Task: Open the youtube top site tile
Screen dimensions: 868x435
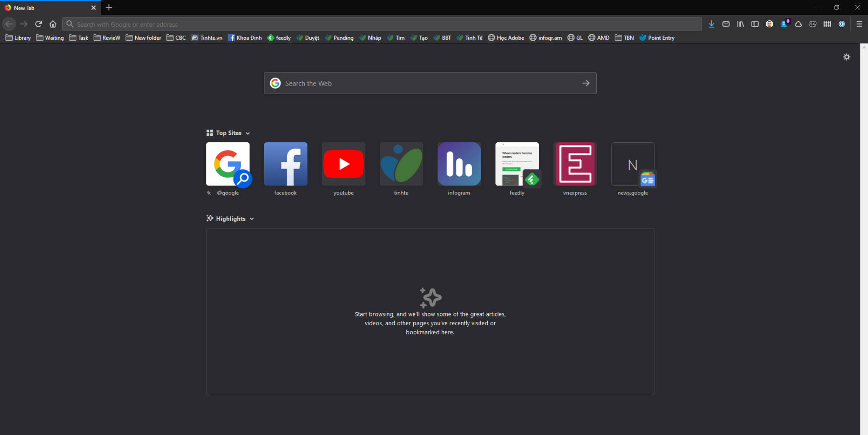Action: [343, 164]
